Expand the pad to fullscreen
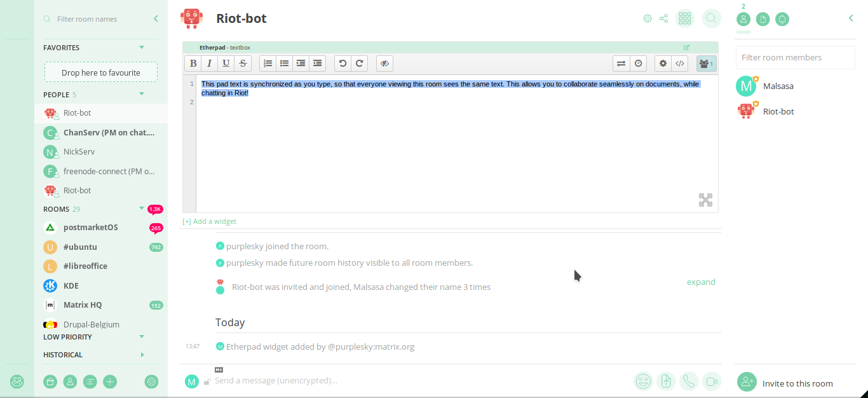The width and height of the screenshot is (868, 398). [705, 200]
